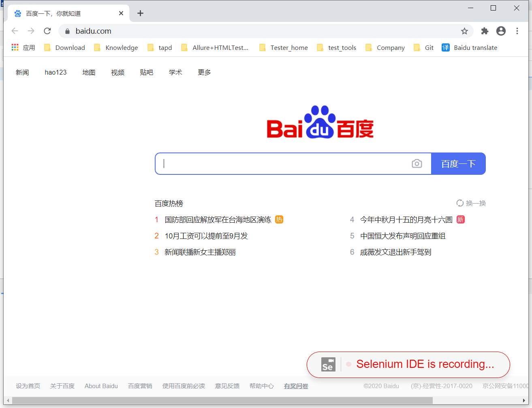Click the ©2020 Baidu footer text
Viewport: 532px width, 408px height.
coord(381,386)
